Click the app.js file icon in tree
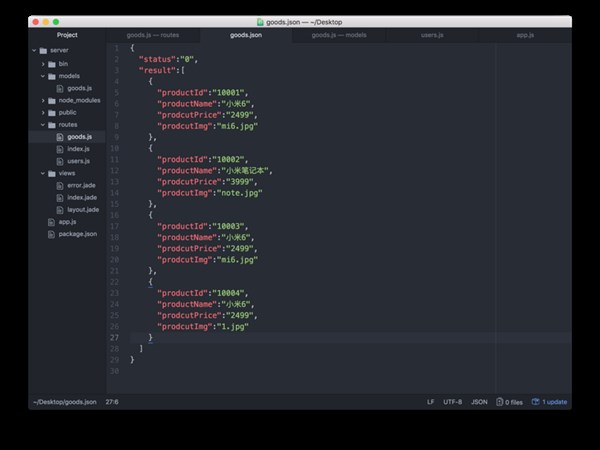This screenshot has height=450, width=600. [50, 222]
